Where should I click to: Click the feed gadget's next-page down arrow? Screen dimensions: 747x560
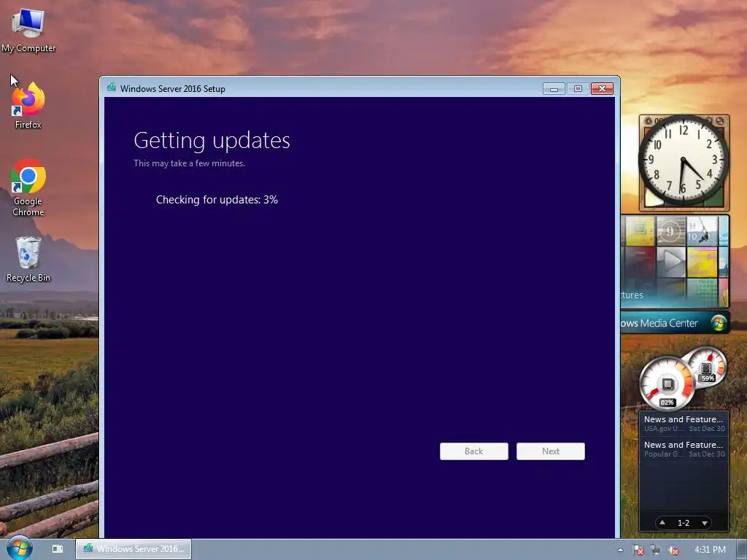tap(705, 523)
